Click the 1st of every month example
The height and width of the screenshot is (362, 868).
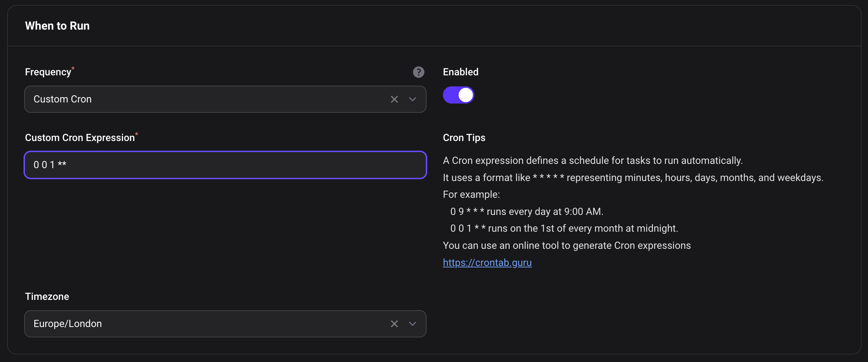pos(564,228)
